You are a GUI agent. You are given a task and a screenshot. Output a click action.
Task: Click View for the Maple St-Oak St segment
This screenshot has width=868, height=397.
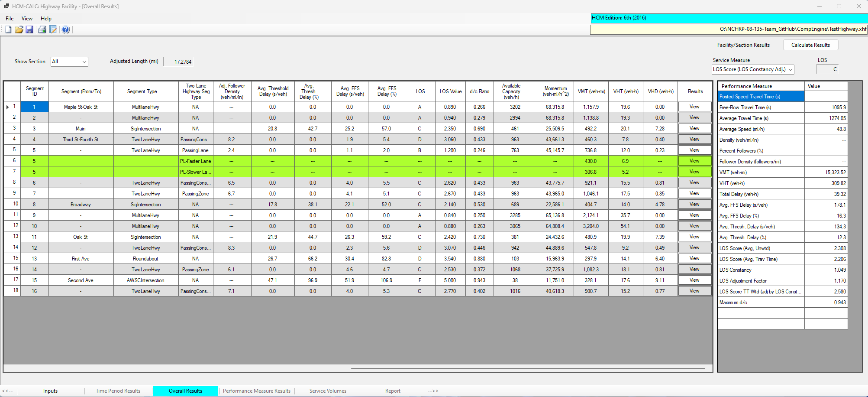pyautogui.click(x=694, y=107)
